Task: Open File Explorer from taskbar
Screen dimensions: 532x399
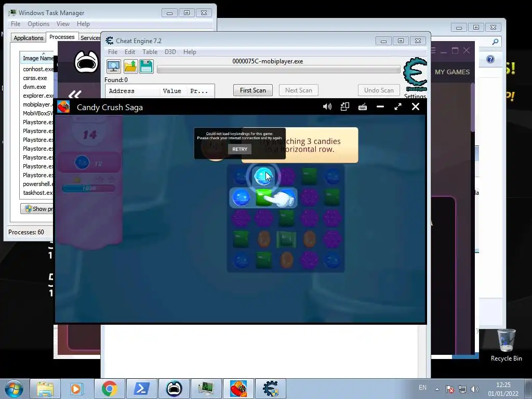Action: tap(45, 389)
